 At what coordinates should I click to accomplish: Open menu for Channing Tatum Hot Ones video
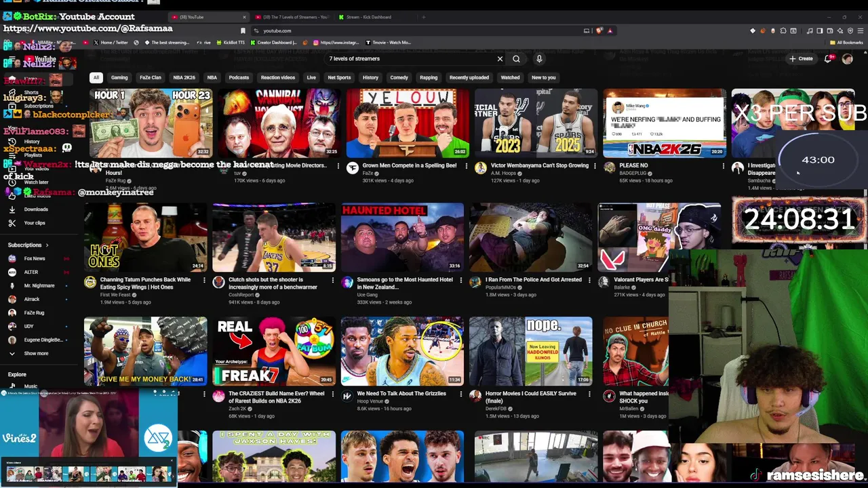pyautogui.click(x=204, y=280)
